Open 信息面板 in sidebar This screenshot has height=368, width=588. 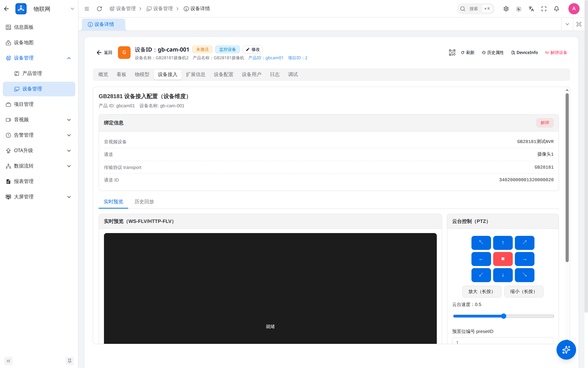point(39,27)
